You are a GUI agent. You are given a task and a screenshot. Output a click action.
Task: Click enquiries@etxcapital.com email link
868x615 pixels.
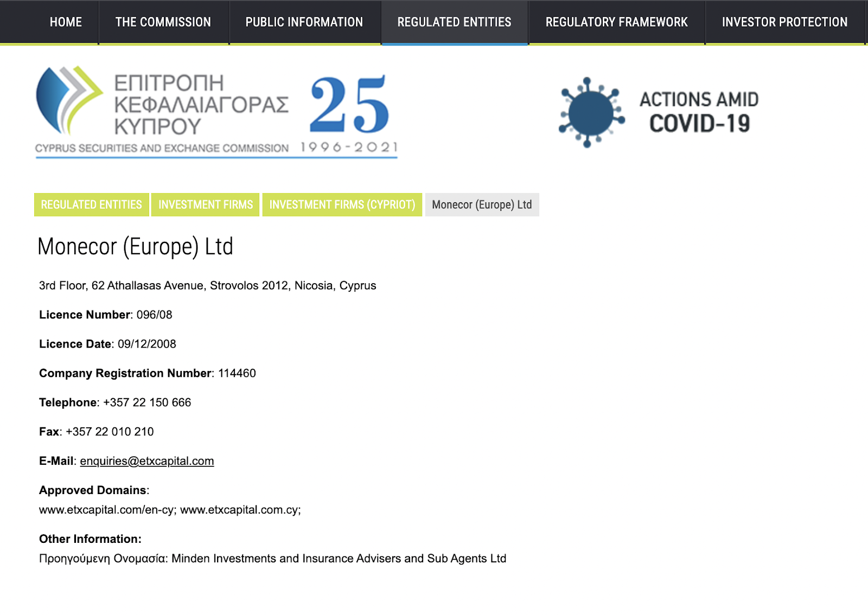(147, 461)
